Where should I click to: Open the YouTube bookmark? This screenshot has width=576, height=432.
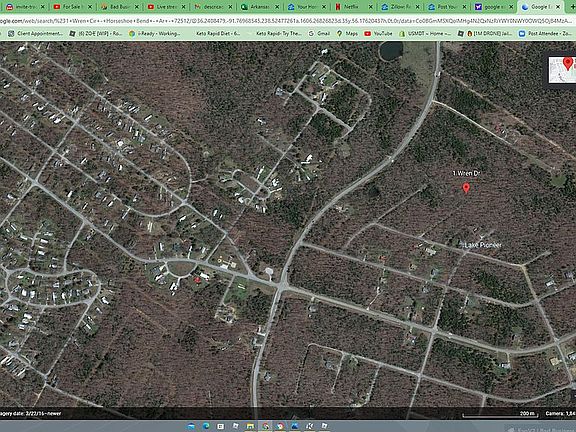coord(378,33)
